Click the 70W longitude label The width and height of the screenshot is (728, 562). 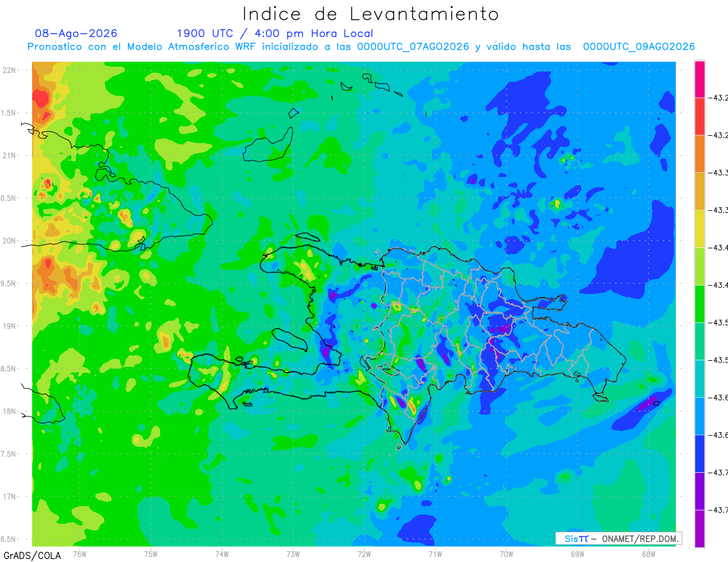pyautogui.click(x=507, y=554)
